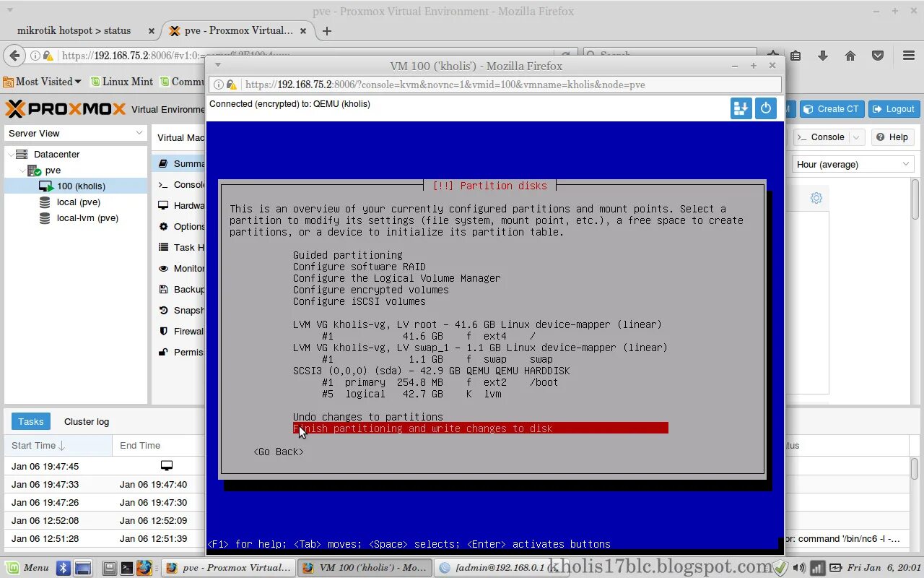Select local-lvm (pve) storage in tree
The image size is (924, 578).
pyautogui.click(x=77, y=218)
